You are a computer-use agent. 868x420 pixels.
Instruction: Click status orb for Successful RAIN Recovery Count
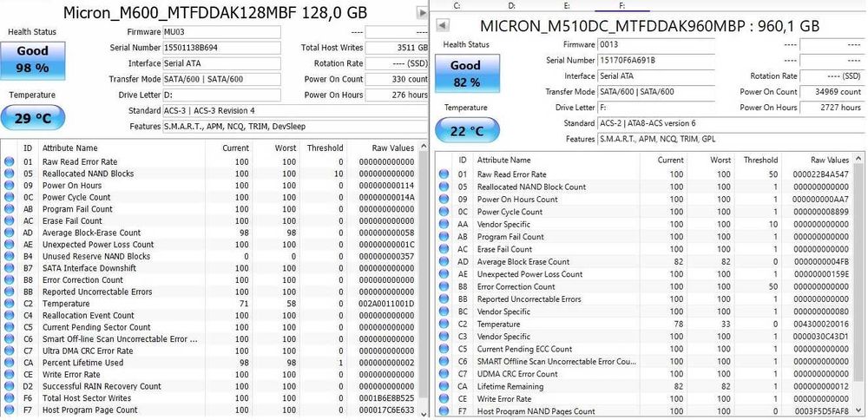coord(9,386)
